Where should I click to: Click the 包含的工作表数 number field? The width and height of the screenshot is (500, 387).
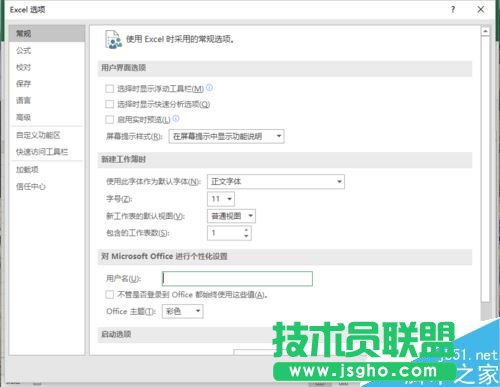225,233
